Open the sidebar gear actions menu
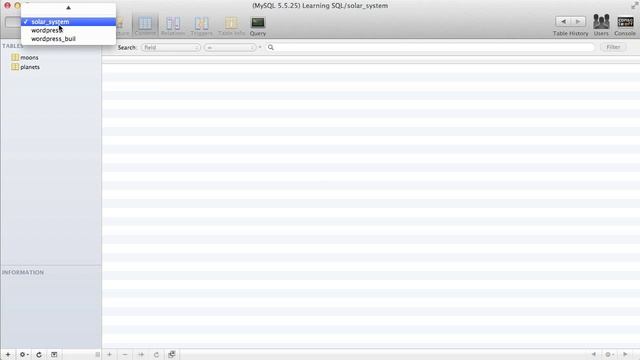 24,354
